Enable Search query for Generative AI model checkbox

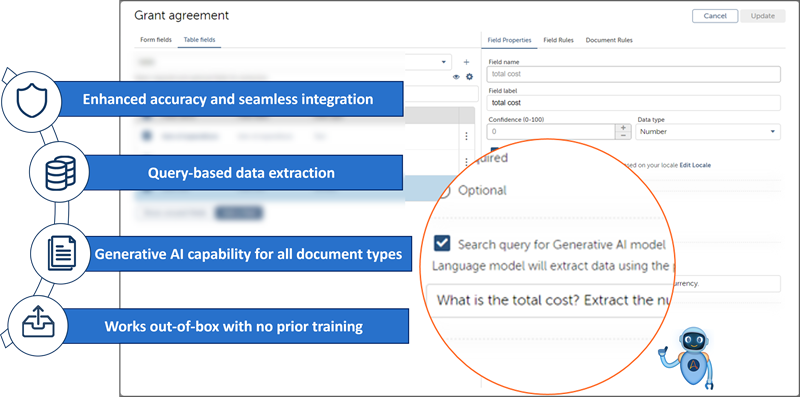[442, 243]
